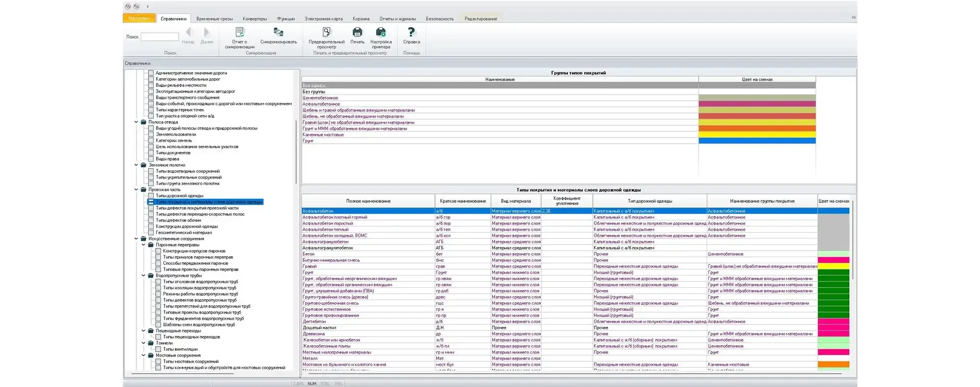Click the Печать printer icon
The width and height of the screenshot is (980, 387).
357,33
